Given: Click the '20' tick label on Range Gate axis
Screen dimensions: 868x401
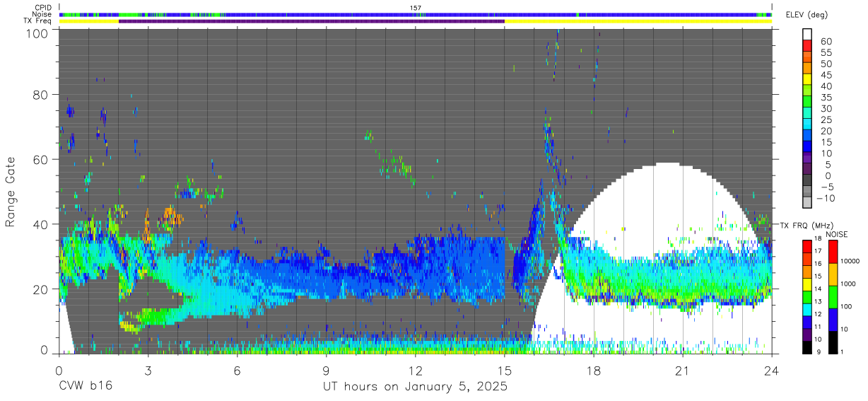Looking at the screenshot, I should [x=42, y=289].
